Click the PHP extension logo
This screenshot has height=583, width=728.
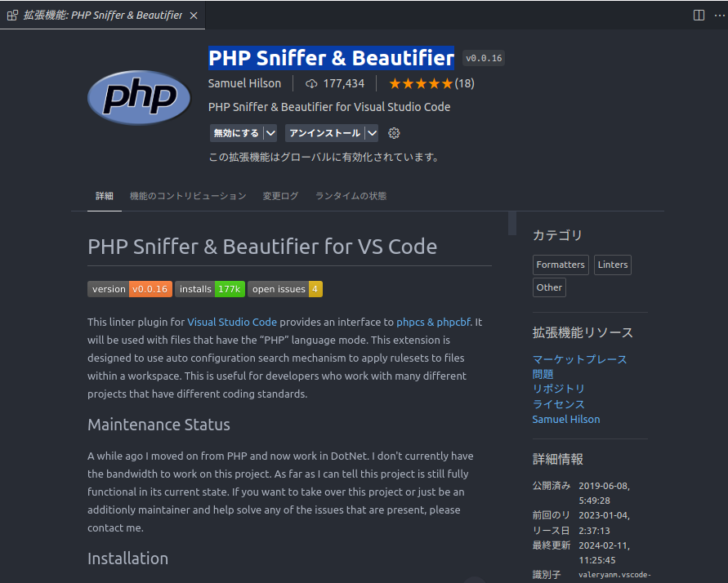[139, 97]
